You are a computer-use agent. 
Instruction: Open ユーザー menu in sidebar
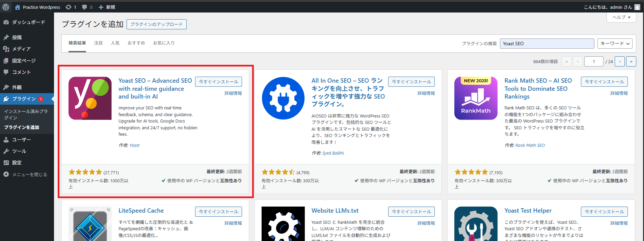[x=27, y=140]
